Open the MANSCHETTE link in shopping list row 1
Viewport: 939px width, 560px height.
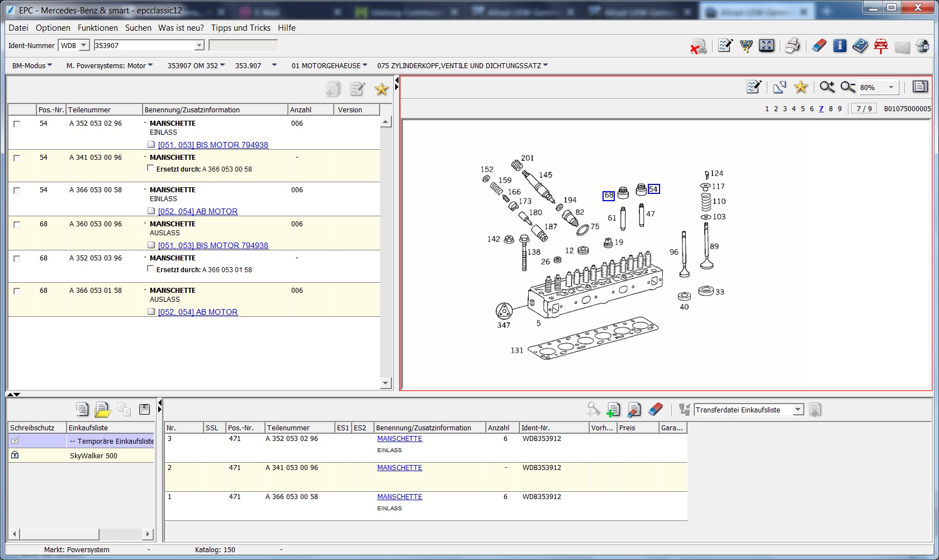(x=400, y=497)
